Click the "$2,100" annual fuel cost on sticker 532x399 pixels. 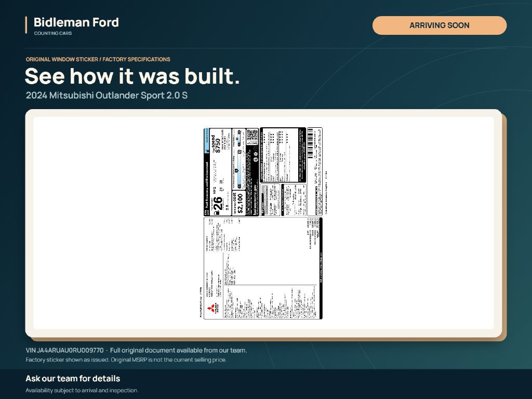(x=240, y=203)
